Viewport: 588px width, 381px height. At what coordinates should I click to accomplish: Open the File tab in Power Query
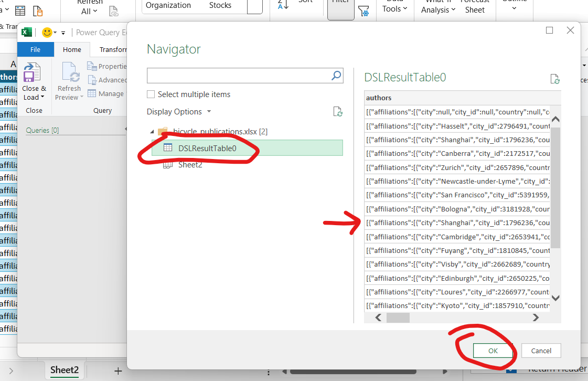coord(35,49)
